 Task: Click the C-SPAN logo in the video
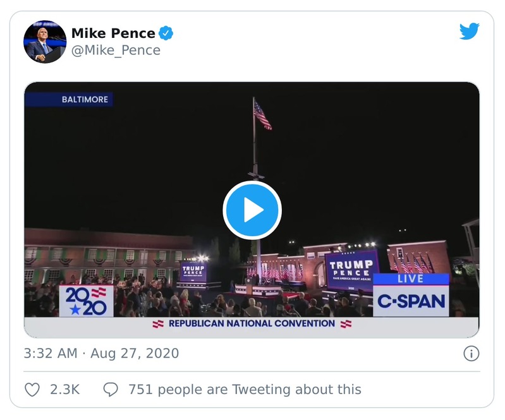point(411,301)
